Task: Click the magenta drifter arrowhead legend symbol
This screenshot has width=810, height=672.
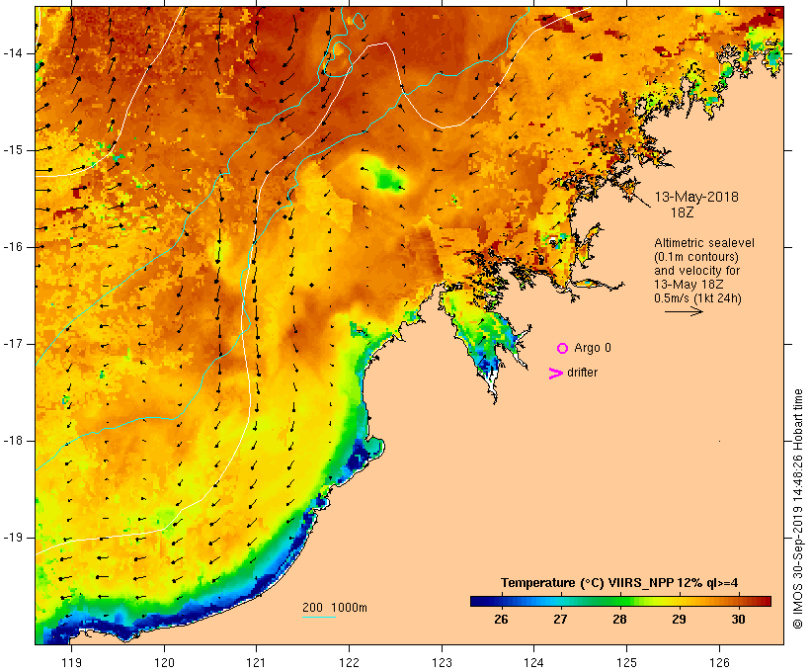Action: [555, 374]
